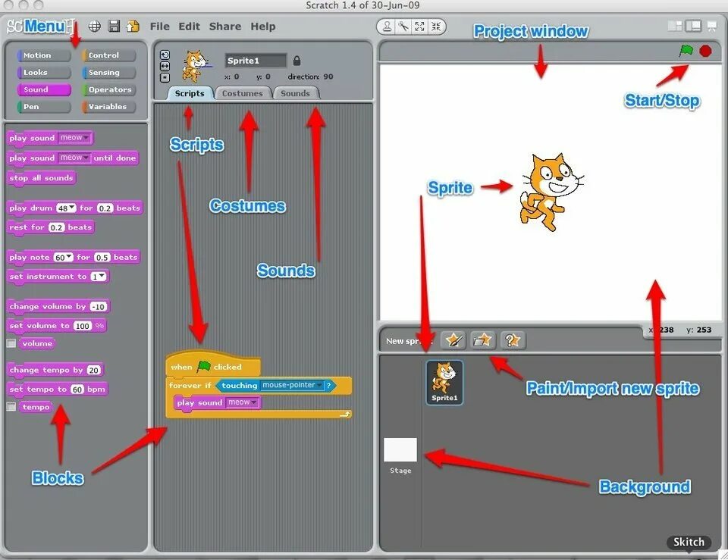Screen dimensions: 728x560
Task: Select the duplicate stamp tool
Action: [387, 27]
